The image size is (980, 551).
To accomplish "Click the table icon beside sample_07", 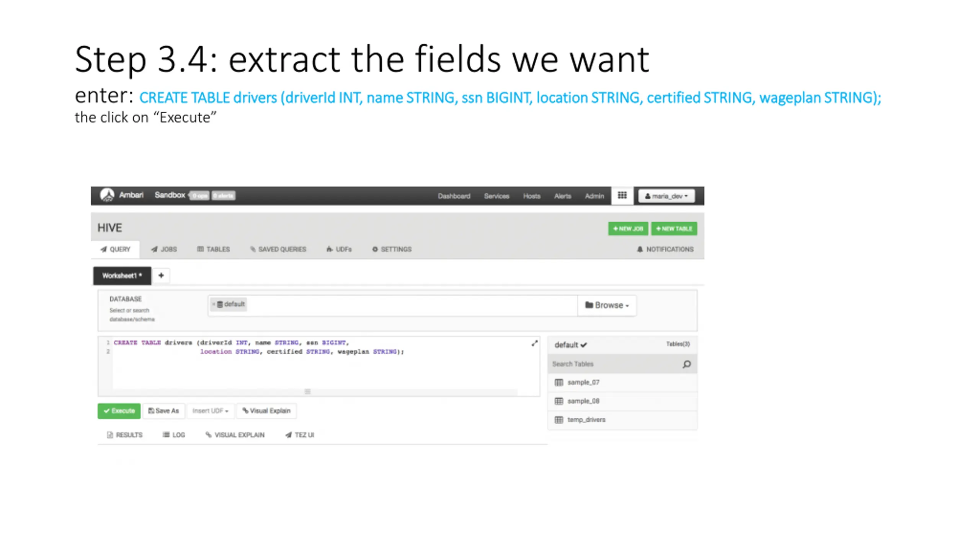I will click(559, 382).
